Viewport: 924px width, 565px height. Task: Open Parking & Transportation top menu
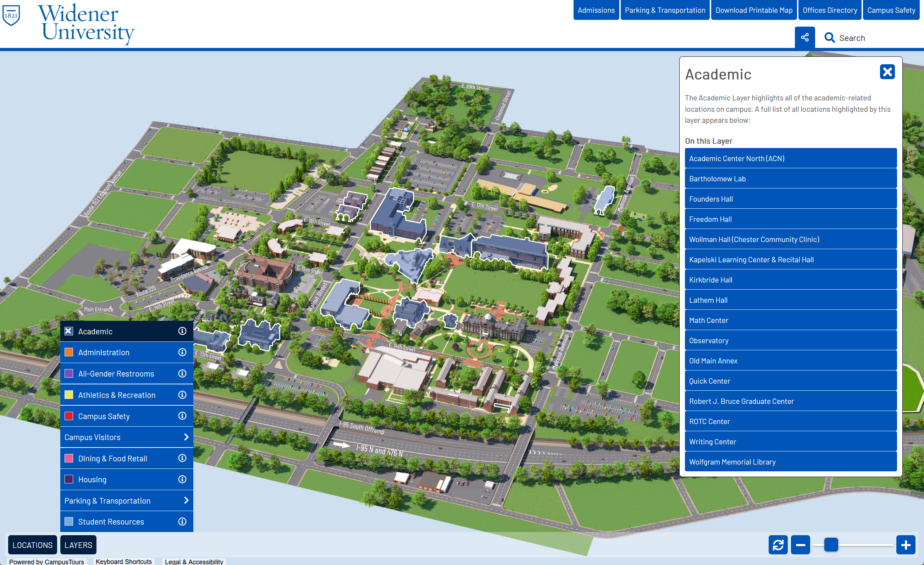665,10
